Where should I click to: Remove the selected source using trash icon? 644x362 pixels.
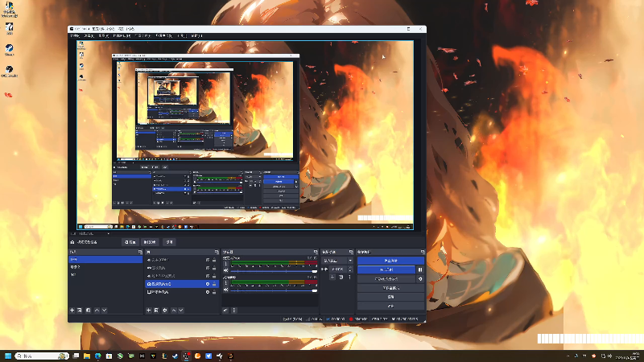pyautogui.click(x=156, y=311)
